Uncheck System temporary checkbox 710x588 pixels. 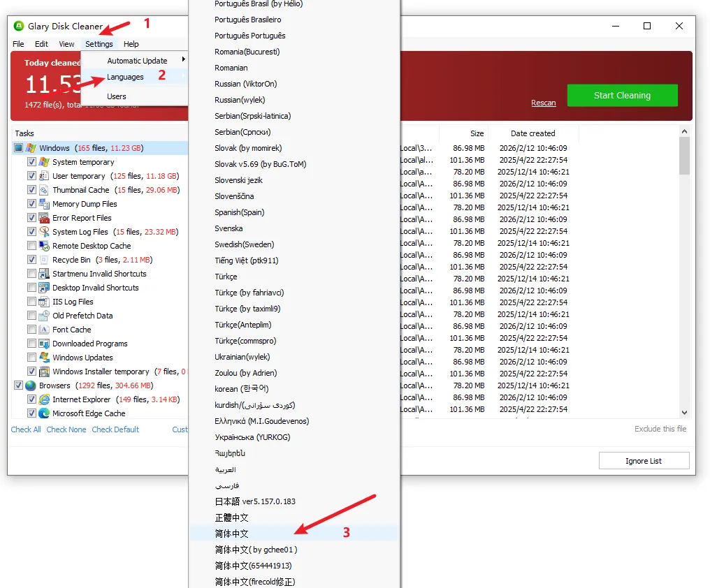point(31,162)
